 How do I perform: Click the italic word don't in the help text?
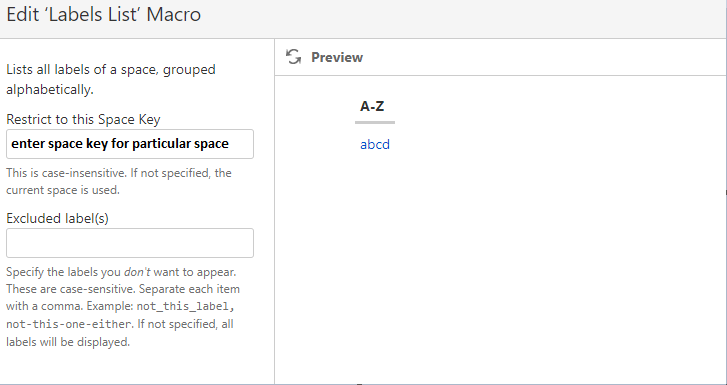pyautogui.click(x=137, y=272)
